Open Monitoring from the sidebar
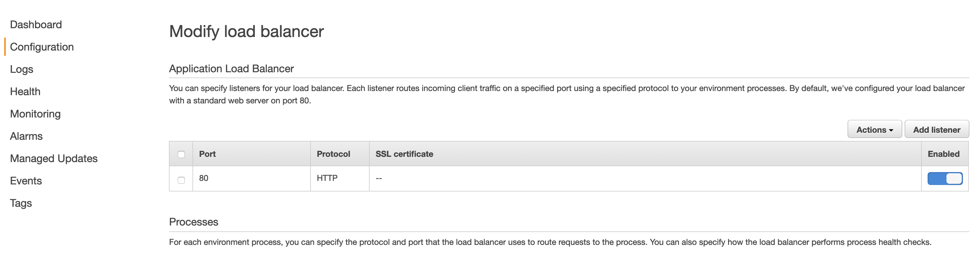This screenshot has width=980, height=259. click(x=35, y=114)
